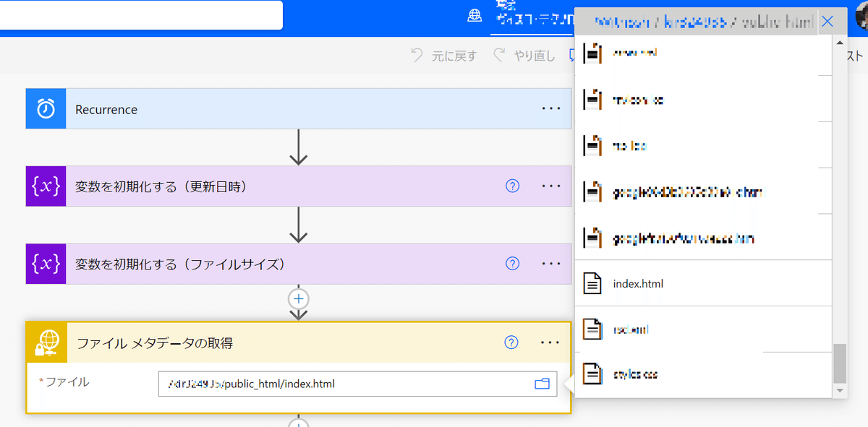Click the search box in top header
The width and height of the screenshot is (868, 427).
point(141,15)
